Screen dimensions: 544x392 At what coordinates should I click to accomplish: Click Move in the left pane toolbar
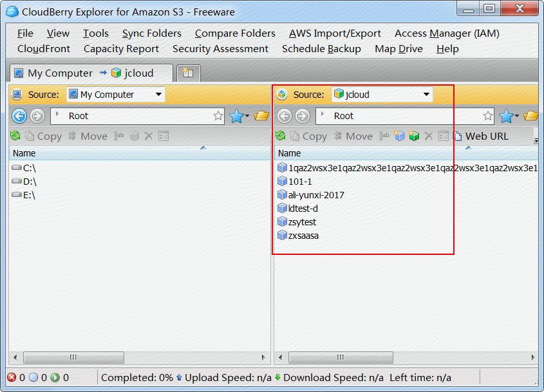(x=88, y=136)
